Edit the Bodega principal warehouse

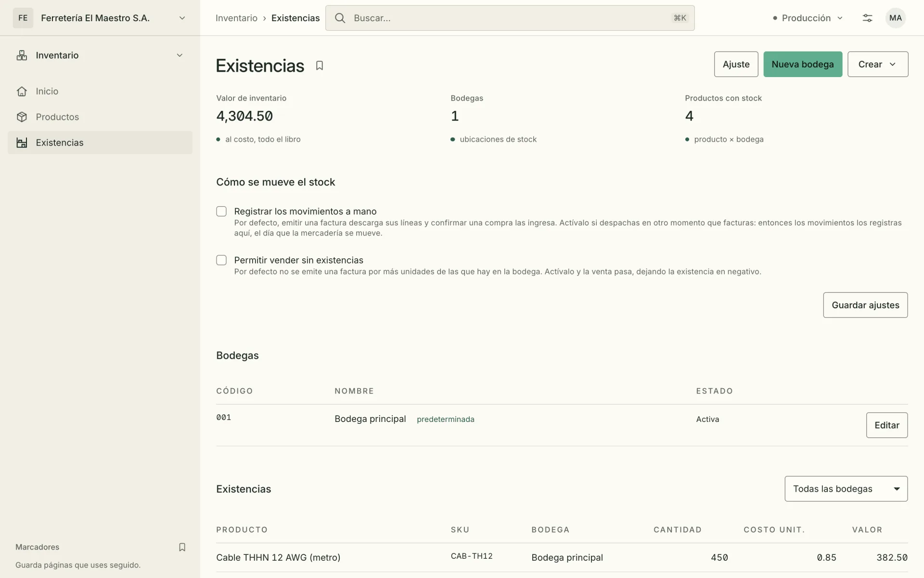click(887, 425)
